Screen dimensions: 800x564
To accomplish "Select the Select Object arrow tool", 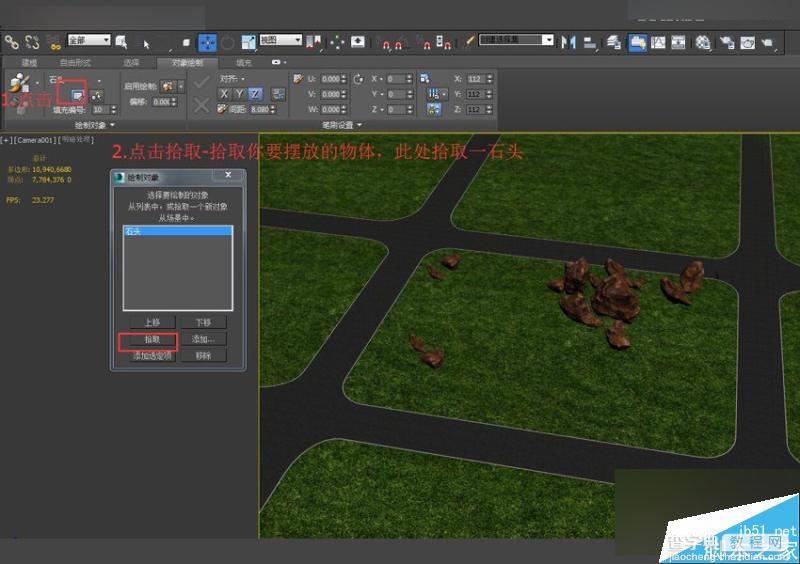I will pyautogui.click(x=146, y=44).
